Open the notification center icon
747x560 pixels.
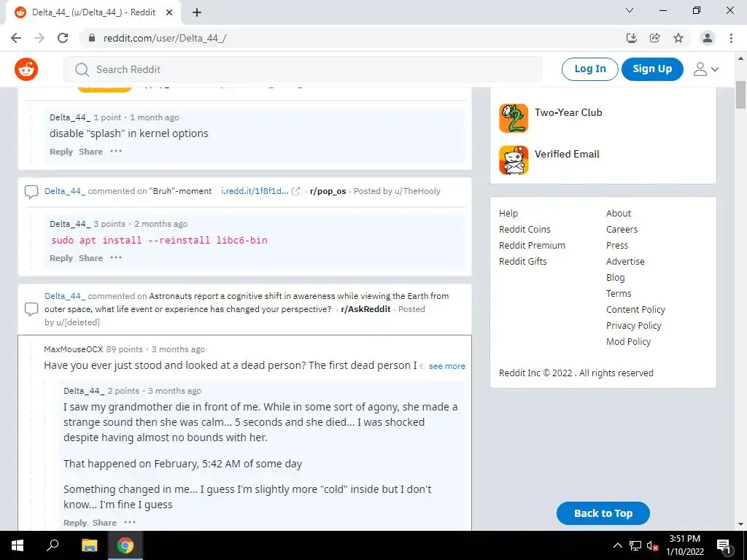[724, 546]
